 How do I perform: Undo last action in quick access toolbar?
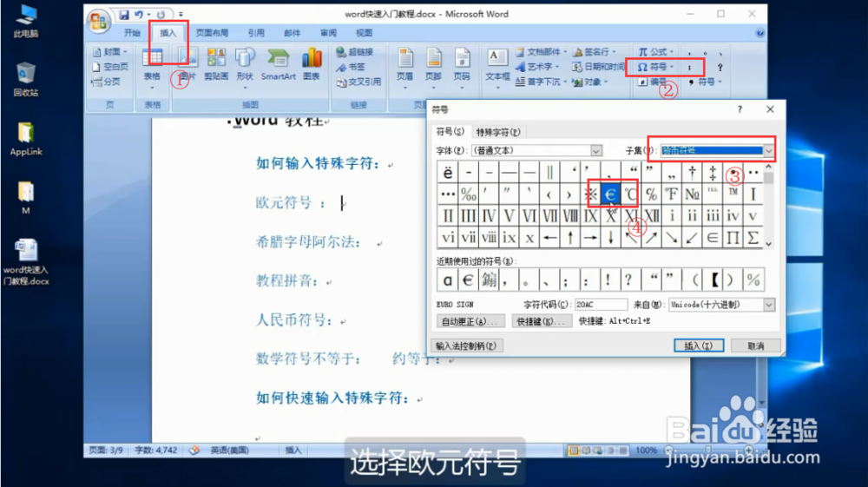point(138,15)
